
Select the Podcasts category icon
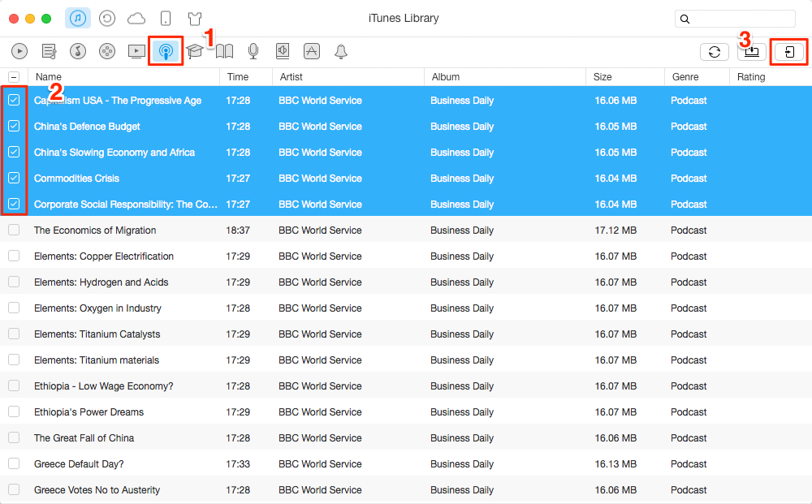tap(166, 51)
